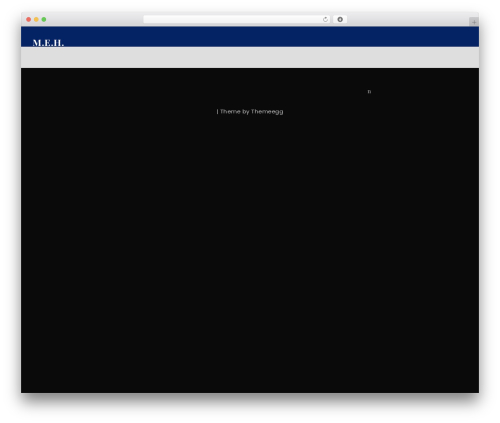Select the small "n" text in the footer
The image size is (500, 423).
coord(369,91)
